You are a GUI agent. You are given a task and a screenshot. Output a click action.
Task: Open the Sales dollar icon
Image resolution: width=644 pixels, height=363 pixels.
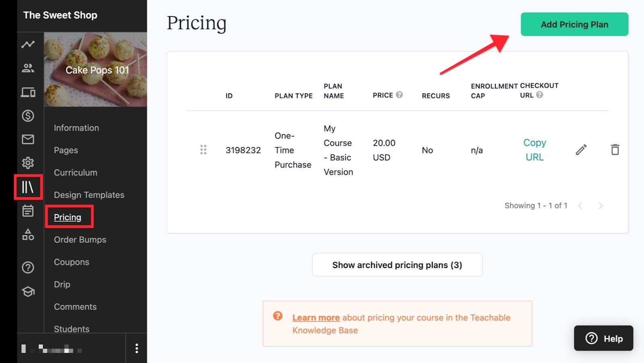click(28, 116)
